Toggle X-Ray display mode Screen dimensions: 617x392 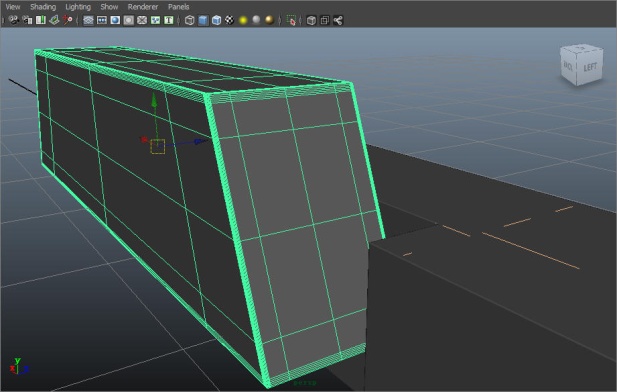coord(311,20)
